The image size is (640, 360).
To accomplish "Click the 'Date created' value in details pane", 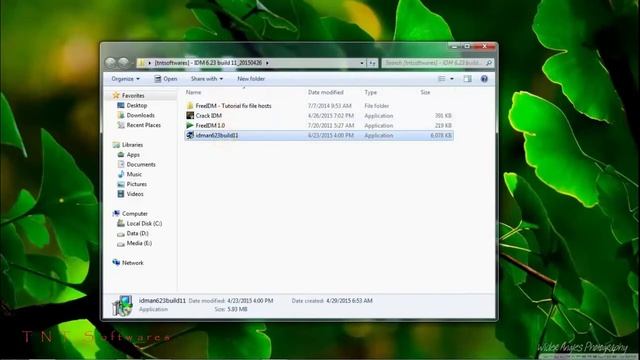I will click(349, 301).
